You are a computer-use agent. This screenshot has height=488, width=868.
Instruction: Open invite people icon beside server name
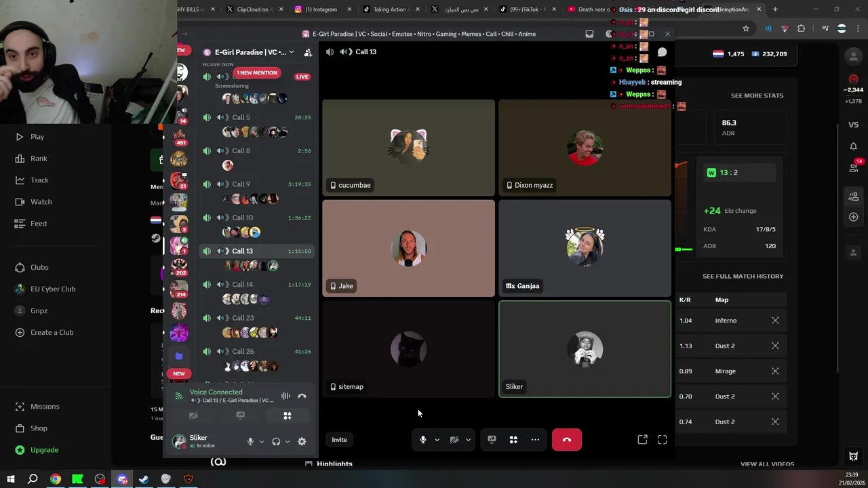coord(308,52)
